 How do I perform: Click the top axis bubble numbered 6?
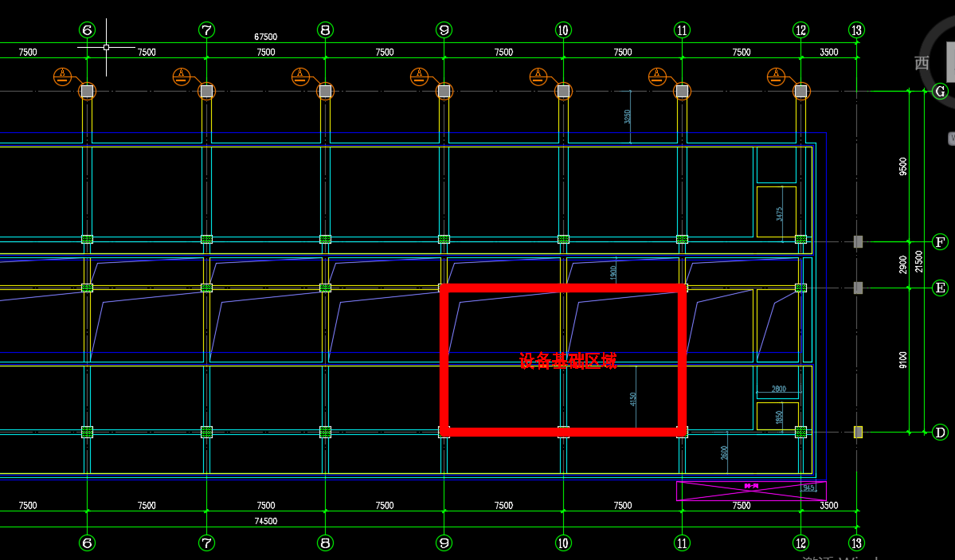87,30
